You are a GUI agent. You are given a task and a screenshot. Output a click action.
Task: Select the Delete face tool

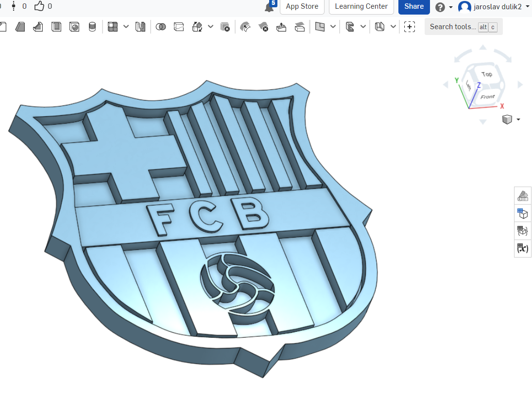coord(263,27)
